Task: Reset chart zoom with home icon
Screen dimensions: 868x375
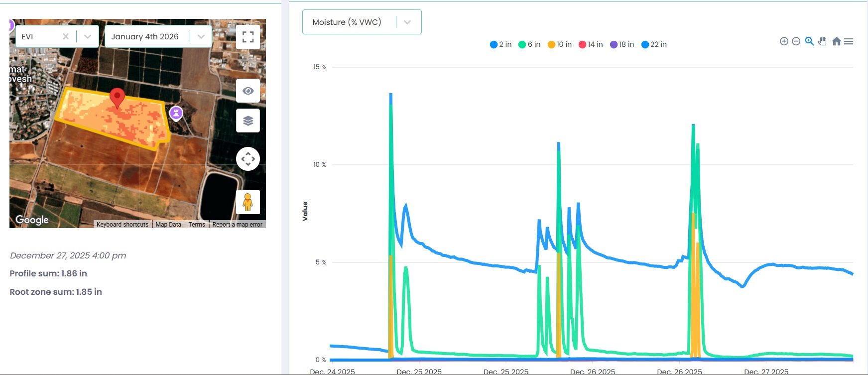Action: (x=836, y=41)
